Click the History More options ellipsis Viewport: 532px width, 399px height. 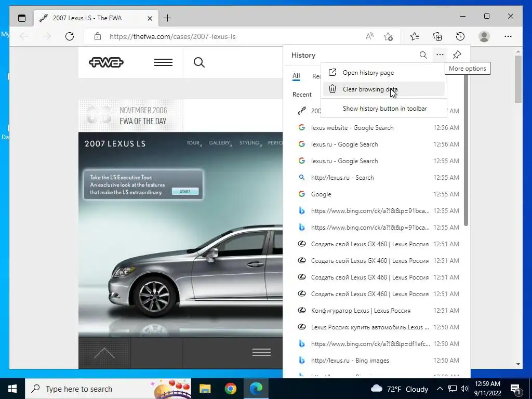(x=440, y=55)
